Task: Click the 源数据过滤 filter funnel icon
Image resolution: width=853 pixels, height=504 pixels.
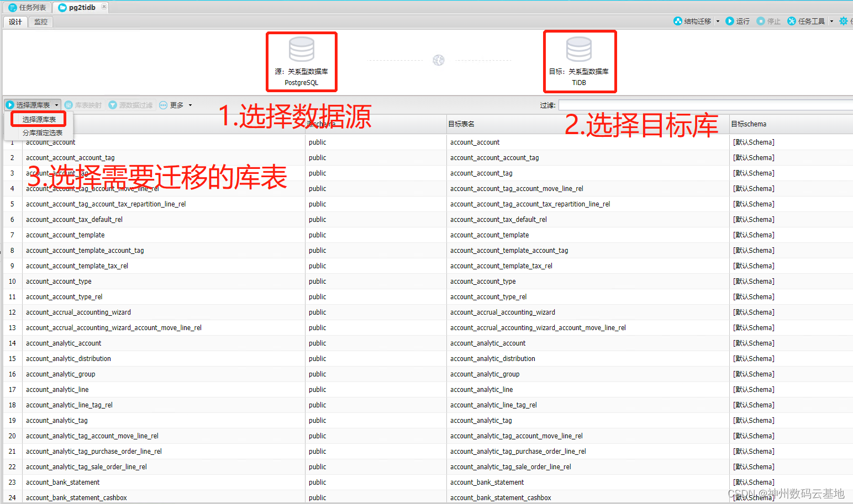Action: [x=113, y=105]
